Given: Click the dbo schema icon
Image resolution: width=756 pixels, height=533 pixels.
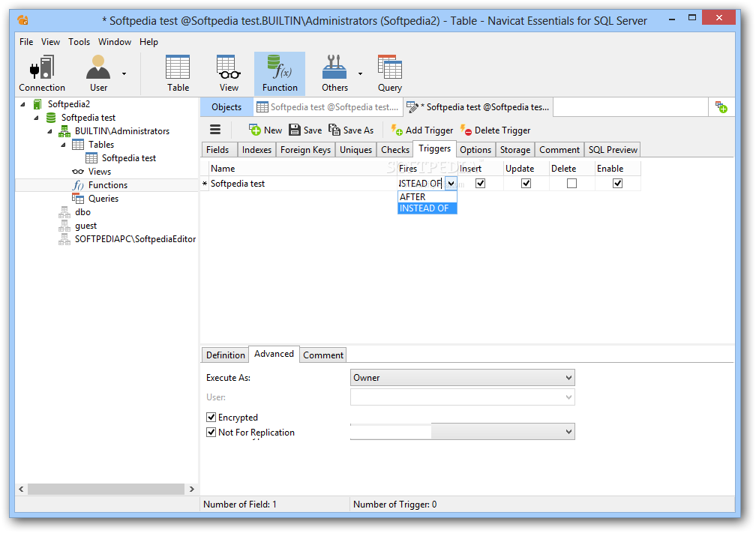Looking at the screenshot, I should [x=64, y=212].
